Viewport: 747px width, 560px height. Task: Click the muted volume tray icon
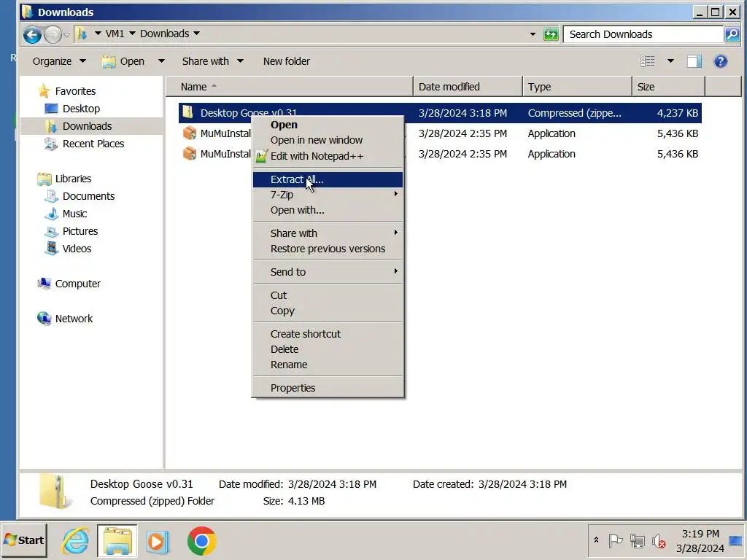pos(659,540)
